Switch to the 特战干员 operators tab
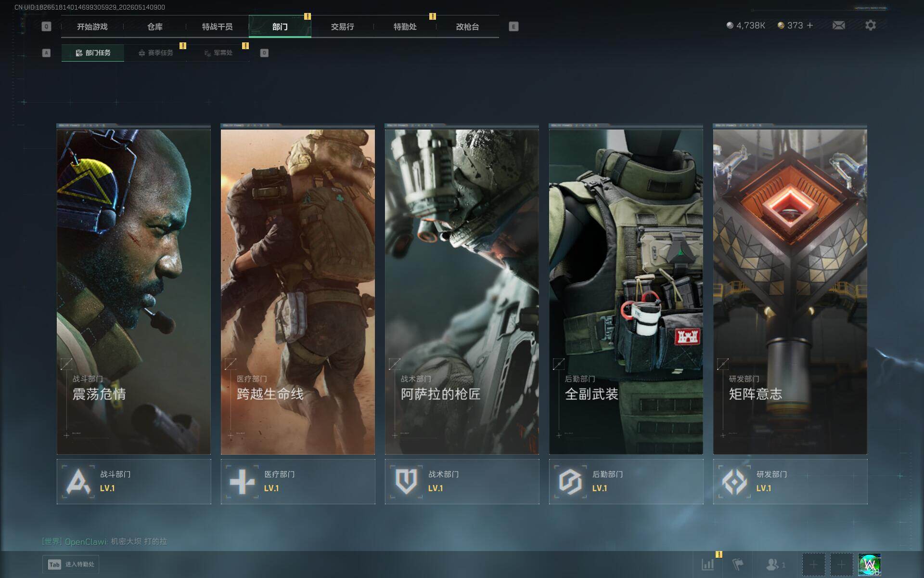The image size is (924, 578). click(x=218, y=26)
